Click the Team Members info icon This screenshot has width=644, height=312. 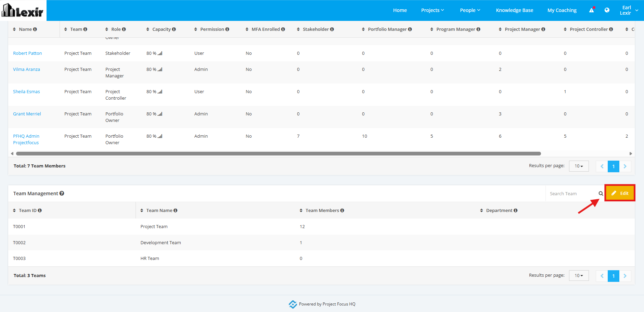342,211
